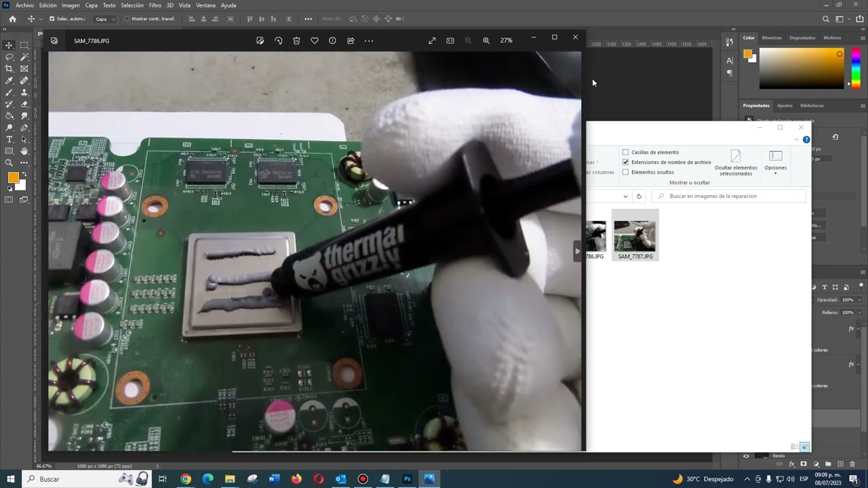Screen dimensions: 868x488
Task: Choose the Magic Wand tool
Action: 24,57
